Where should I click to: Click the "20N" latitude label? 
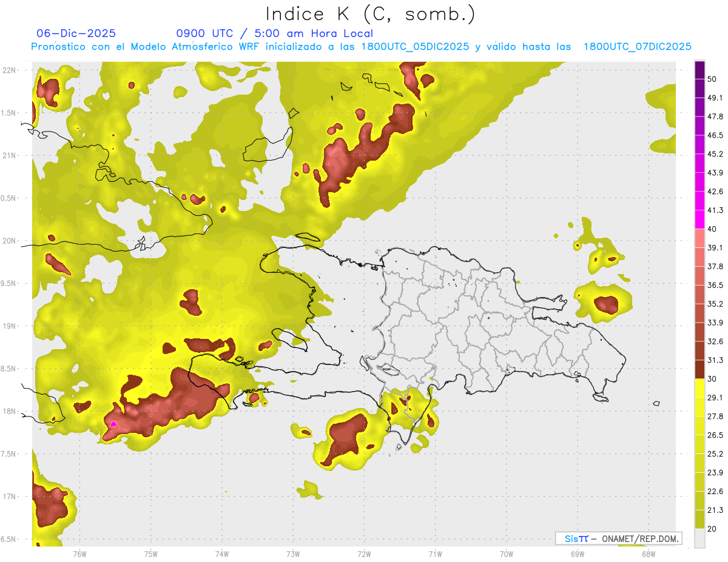point(9,241)
